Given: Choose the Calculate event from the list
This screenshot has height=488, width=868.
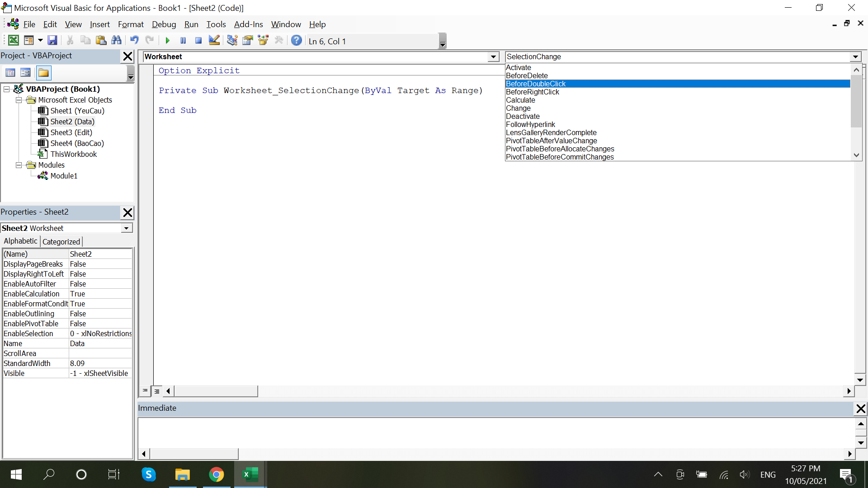Looking at the screenshot, I should pyautogui.click(x=677, y=100).
